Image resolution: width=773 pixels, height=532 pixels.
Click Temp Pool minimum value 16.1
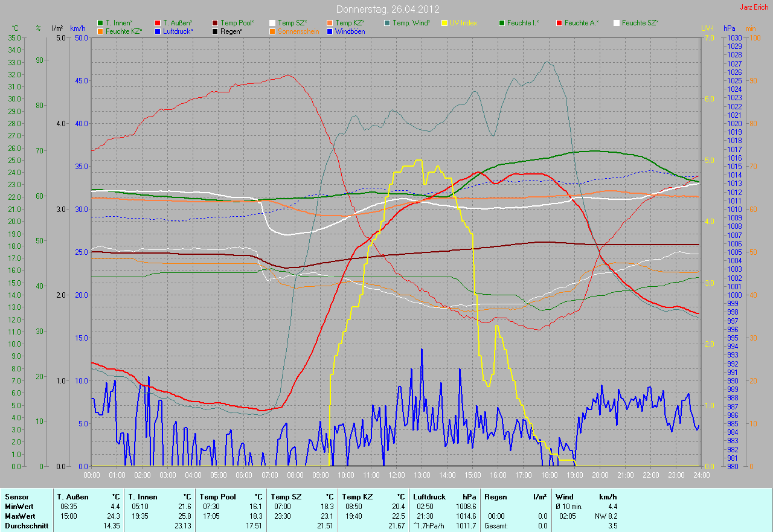255,507
